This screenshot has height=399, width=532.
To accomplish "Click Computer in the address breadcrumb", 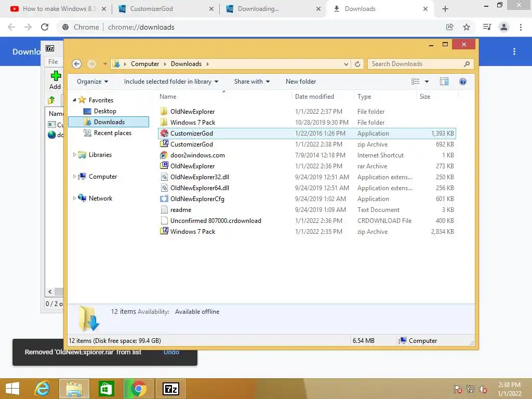I will tap(145, 64).
